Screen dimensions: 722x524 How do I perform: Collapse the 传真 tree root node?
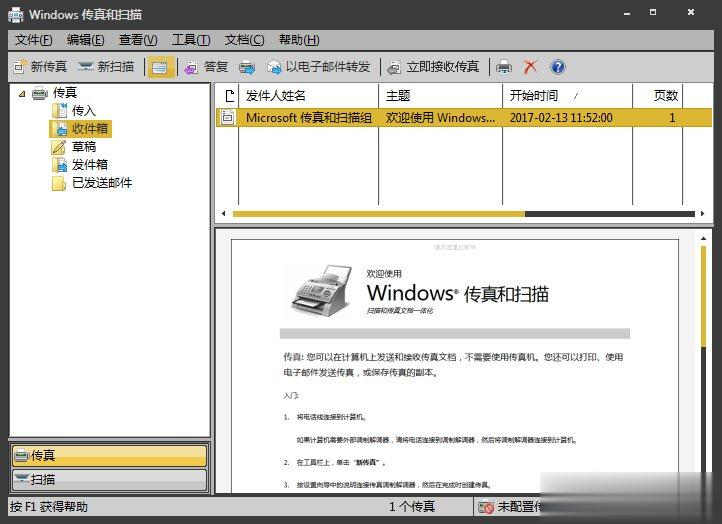pyautogui.click(x=22, y=93)
